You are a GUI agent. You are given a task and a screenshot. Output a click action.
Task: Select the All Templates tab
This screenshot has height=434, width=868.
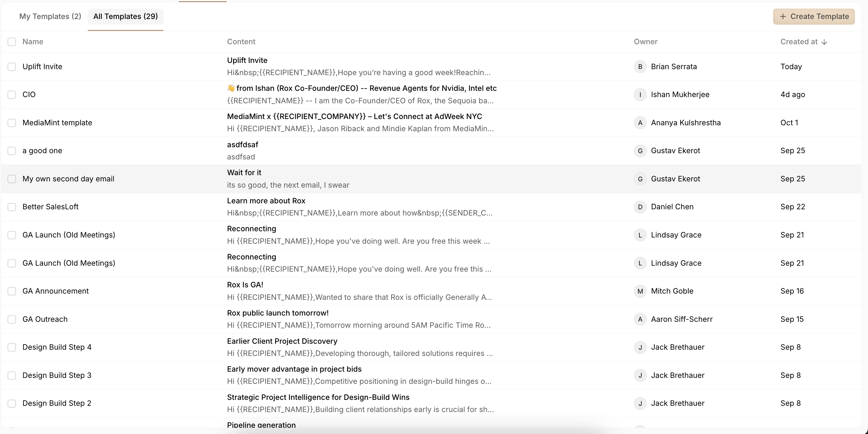tap(125, 17)
